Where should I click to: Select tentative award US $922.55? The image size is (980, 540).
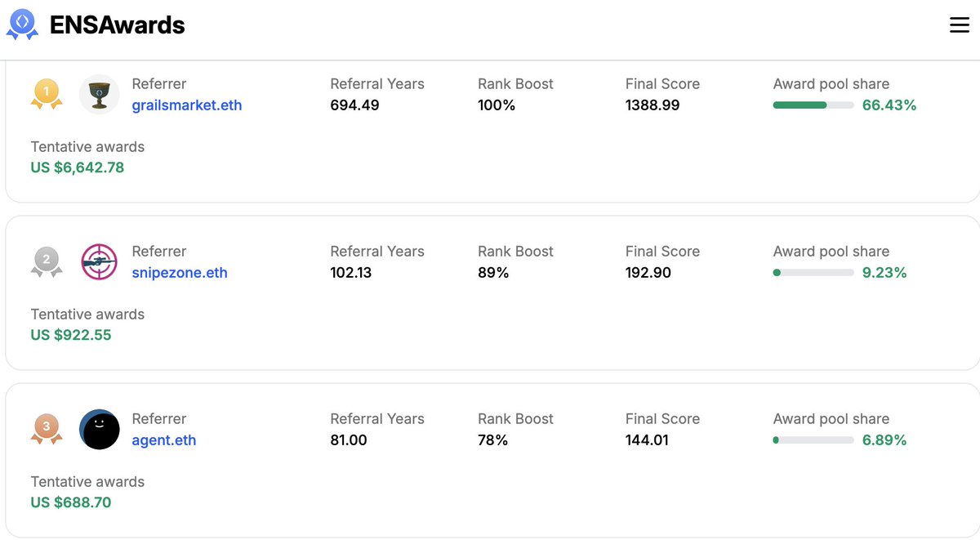[x=71, y=335]
